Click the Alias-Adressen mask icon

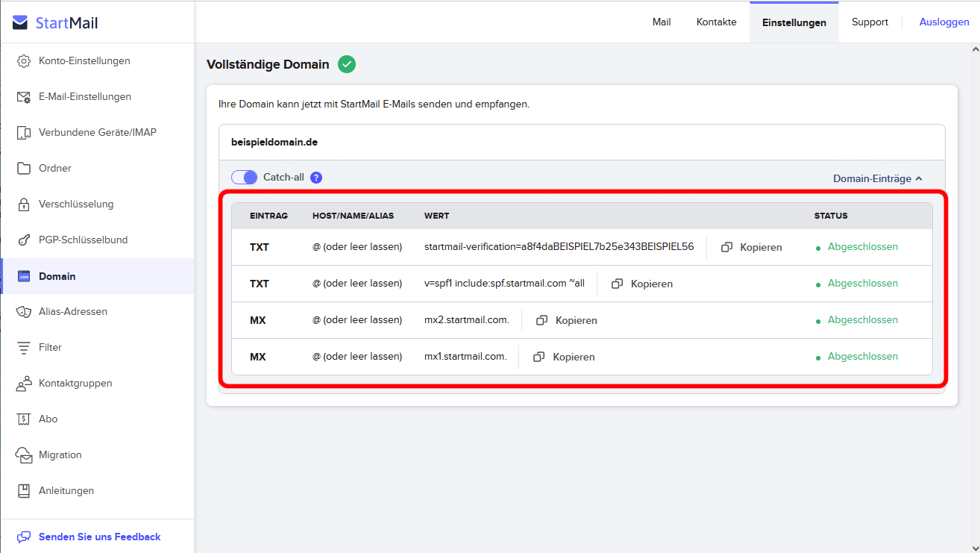click(x=24, y=312)
